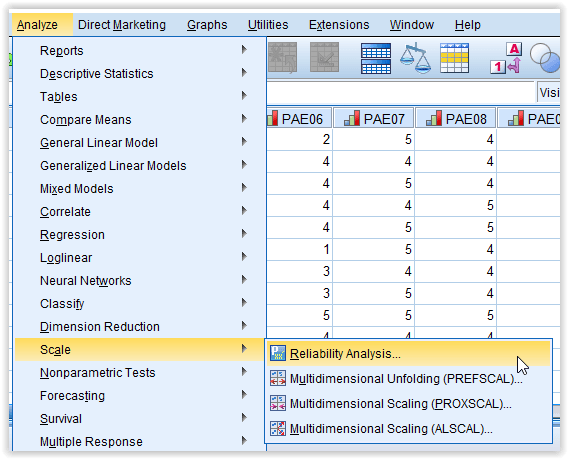The image size is (568, 459).
Task: Click the ALSCAL scaling icon
Action: pyautogui.click(x=278, y=429)
